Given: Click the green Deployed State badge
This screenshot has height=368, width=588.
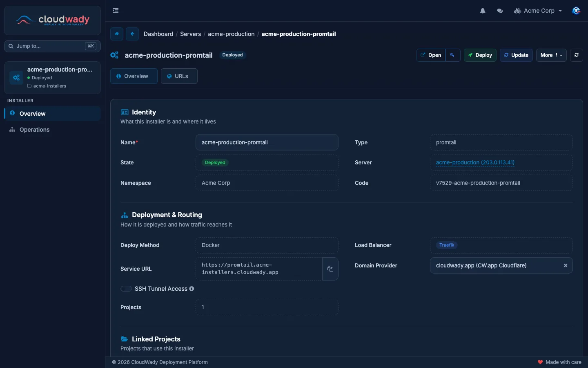Looking at the screenshot, I should 215,162.
